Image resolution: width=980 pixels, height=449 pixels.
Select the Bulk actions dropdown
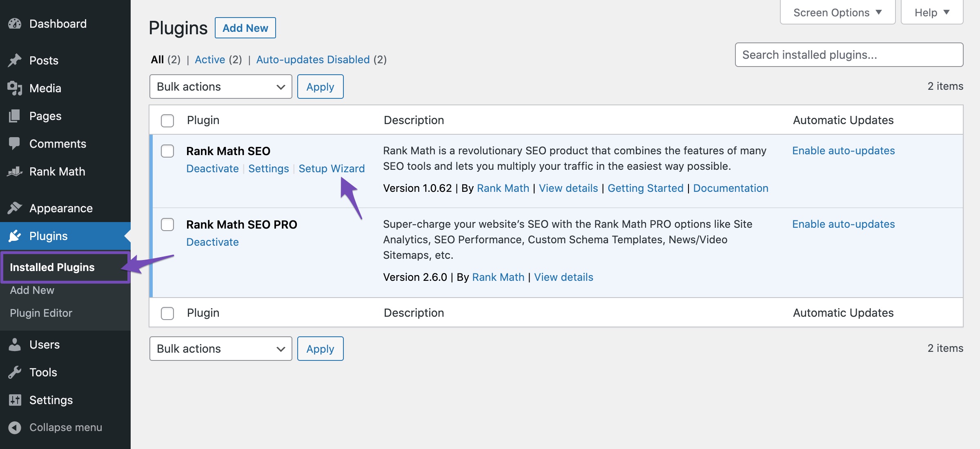point(219,86)
